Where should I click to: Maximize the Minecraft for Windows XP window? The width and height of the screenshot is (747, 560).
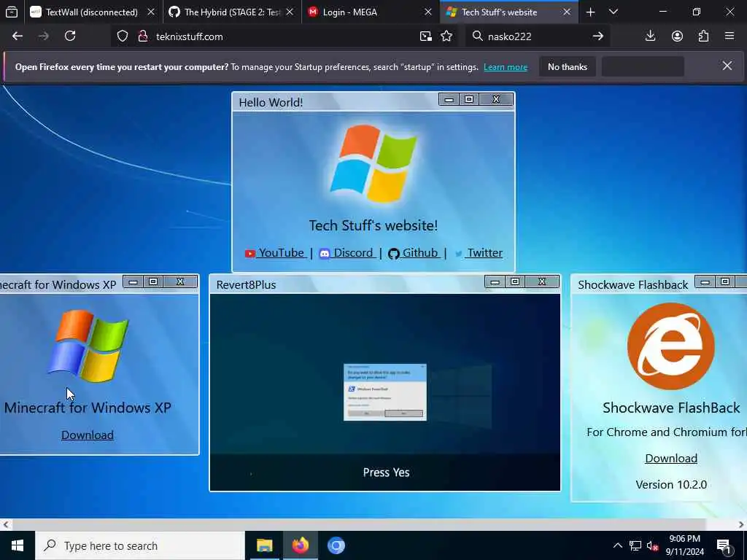pos(153,282)
